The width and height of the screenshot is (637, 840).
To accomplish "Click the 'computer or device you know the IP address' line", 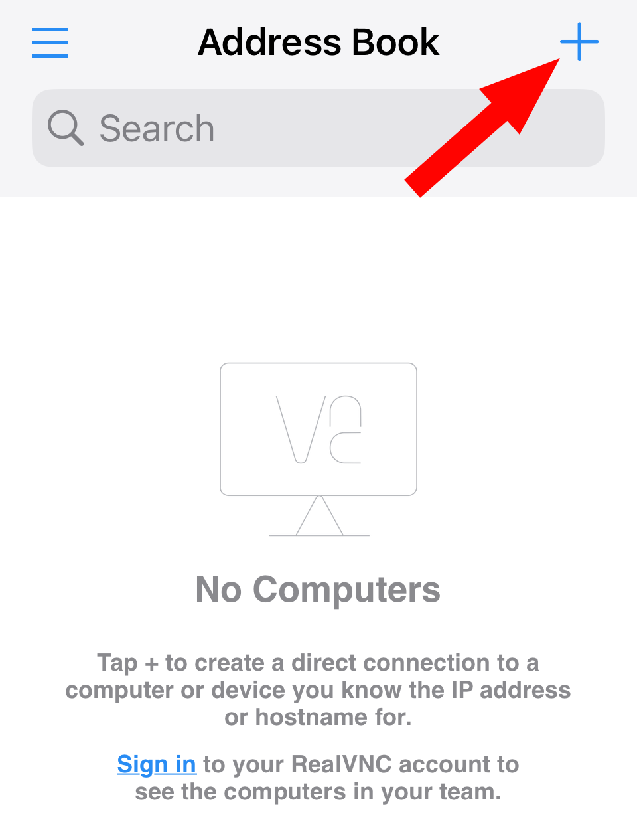I will click(318, 690).
